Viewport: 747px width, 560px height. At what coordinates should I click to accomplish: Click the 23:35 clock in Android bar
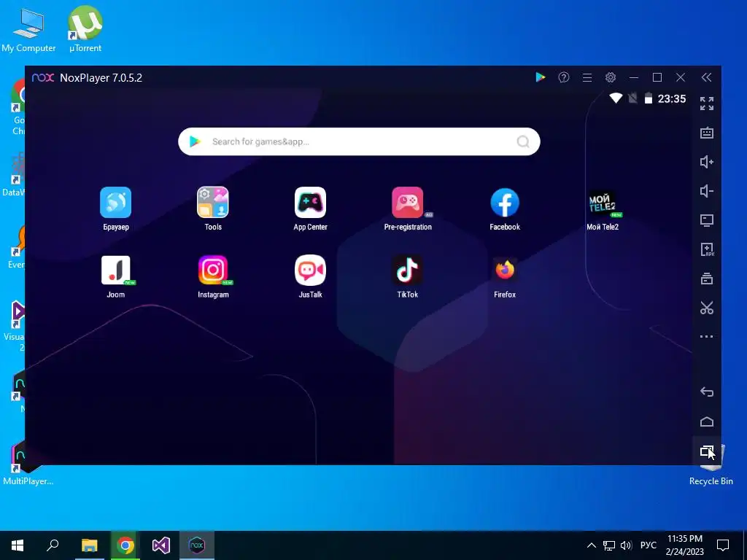pos(672,98)
